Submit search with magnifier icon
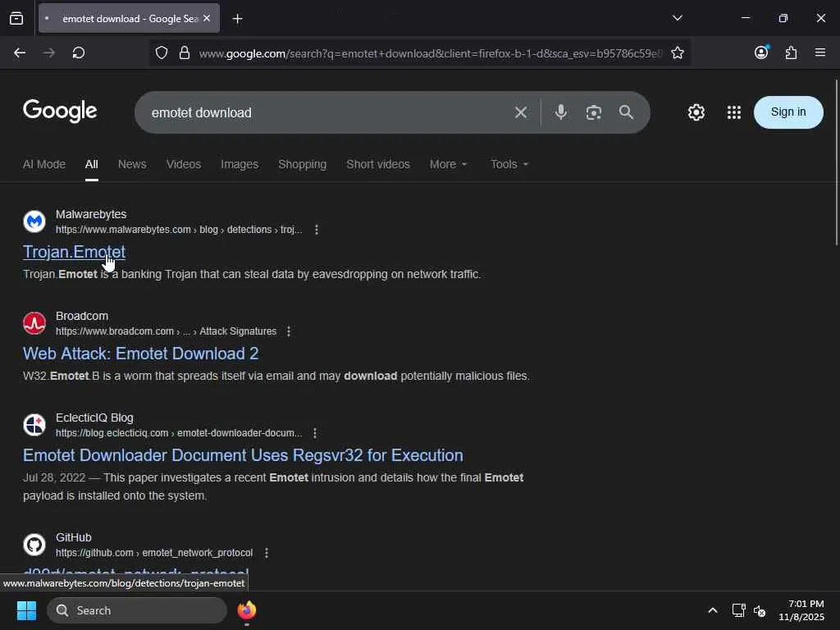Viewport: 840px width, 630px height. (626, 112)
